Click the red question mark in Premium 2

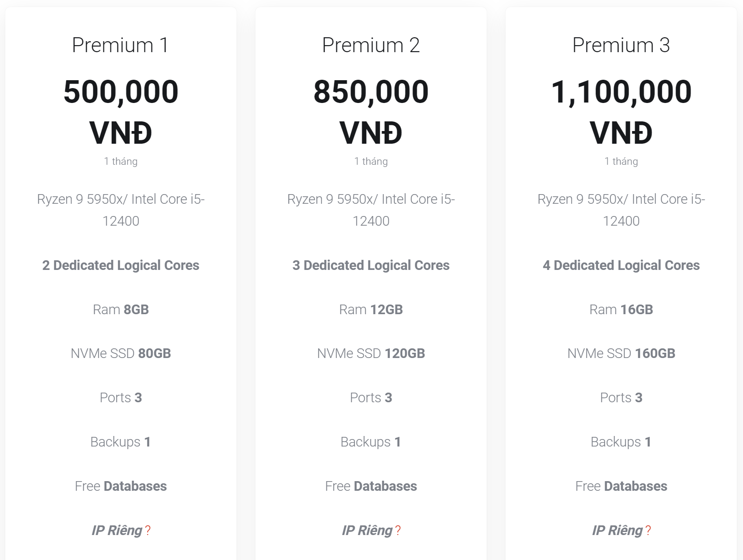[x=398, y=531]
